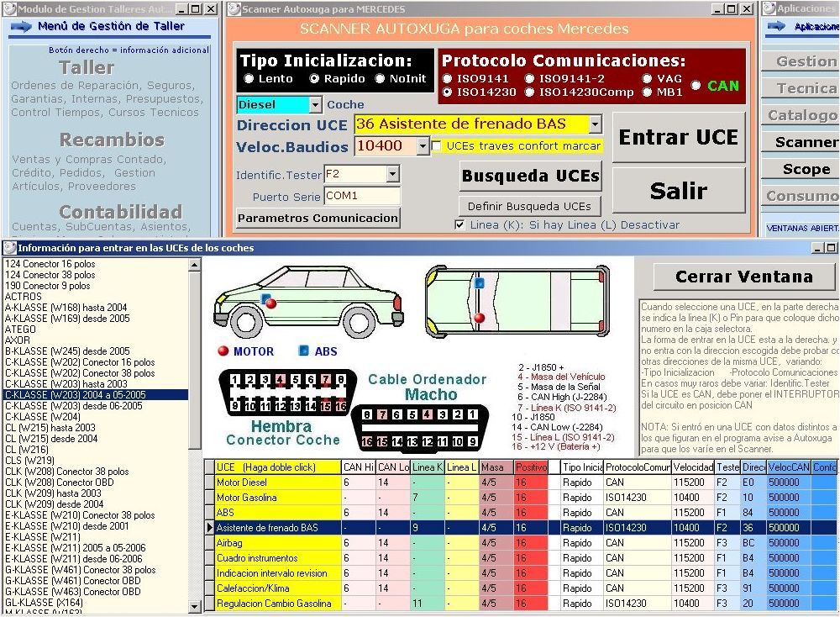The width and height of the screenshot is (840, 617).
Task: Click the Salir button
Action: [x=679, y=190]
